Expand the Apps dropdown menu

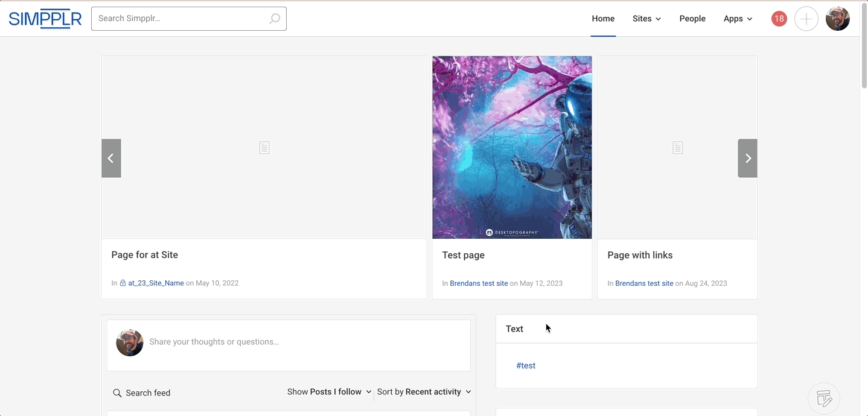[x=738, y=19]
